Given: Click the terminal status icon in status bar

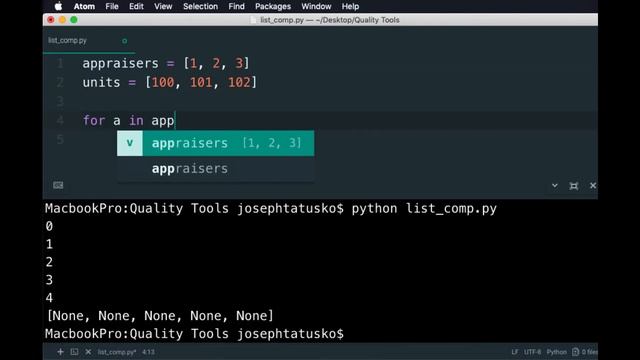Looking at the screenshot, I should pos(74,352).
